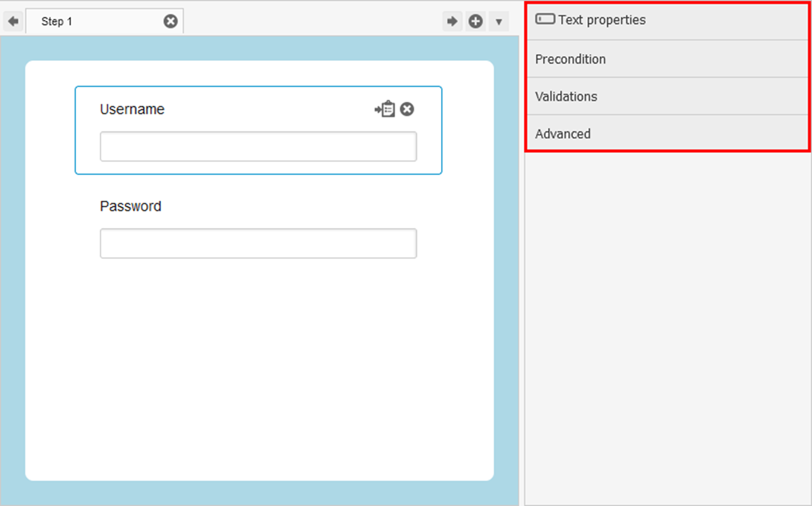Viewport: 812px width, 506px height.
Task: Click inside the Password input field
Action: pyautogui.click(x=258, y=243)
